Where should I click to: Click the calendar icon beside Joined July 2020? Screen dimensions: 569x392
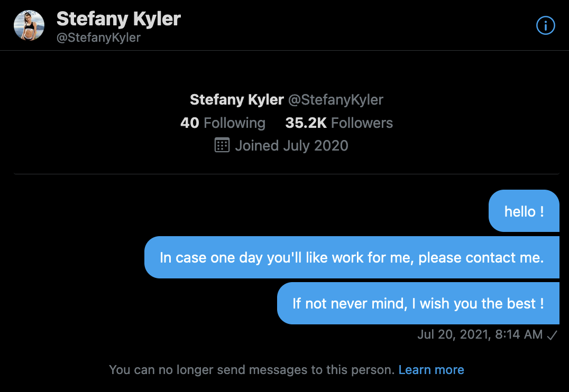[222, 145]
